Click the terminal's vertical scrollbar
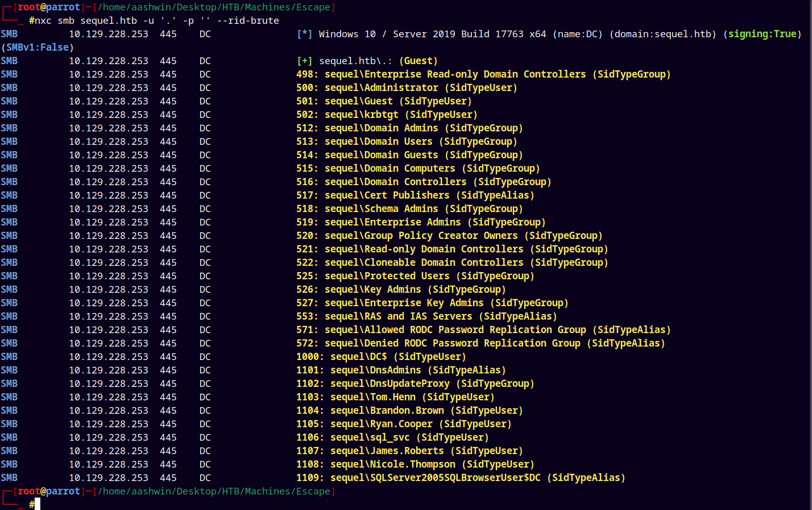 click(810, 255)
